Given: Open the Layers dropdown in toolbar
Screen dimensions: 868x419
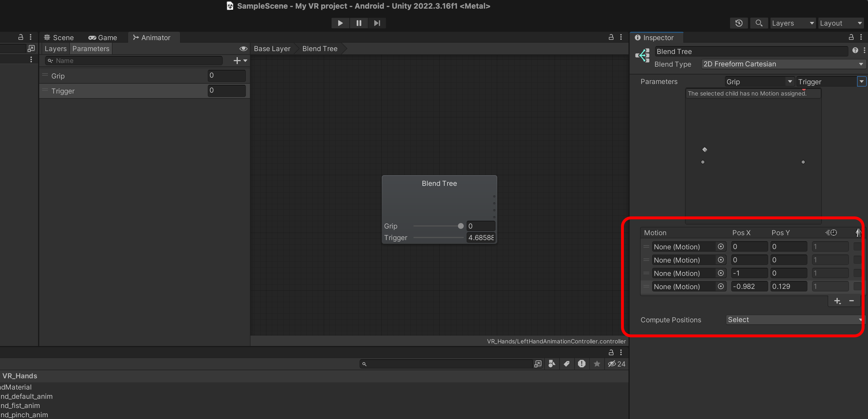Looking at the screenshot, I should (792, 23).
